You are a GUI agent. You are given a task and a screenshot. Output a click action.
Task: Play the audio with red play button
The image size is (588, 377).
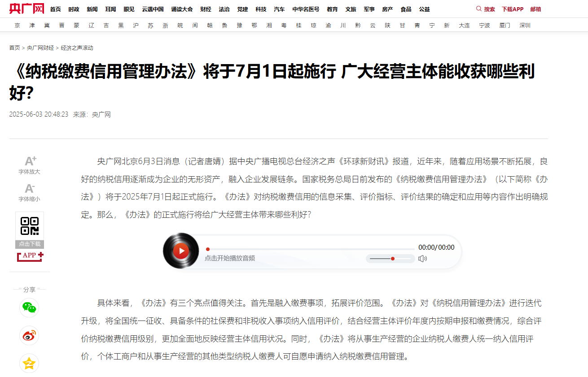tap(181, 251)
